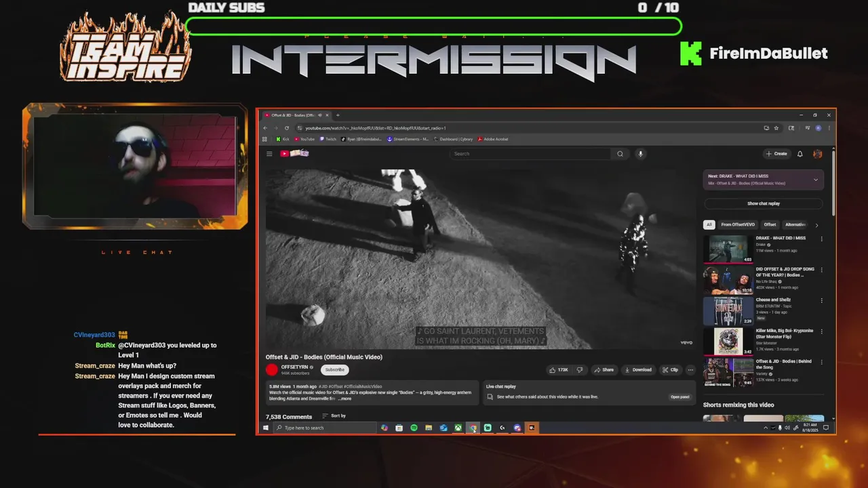Dislike the video with thumbs-down icon
Screen dimensions: 868x488
(579, 370)
